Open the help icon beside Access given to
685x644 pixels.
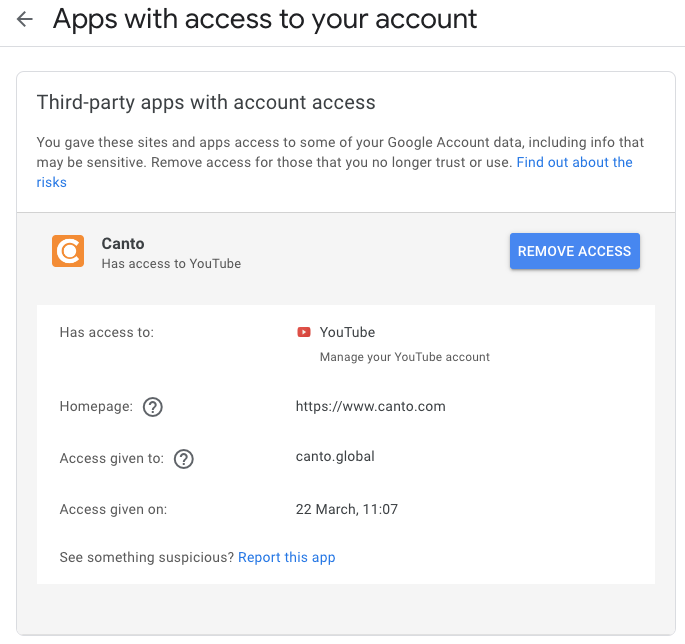(x=183, y=459)
